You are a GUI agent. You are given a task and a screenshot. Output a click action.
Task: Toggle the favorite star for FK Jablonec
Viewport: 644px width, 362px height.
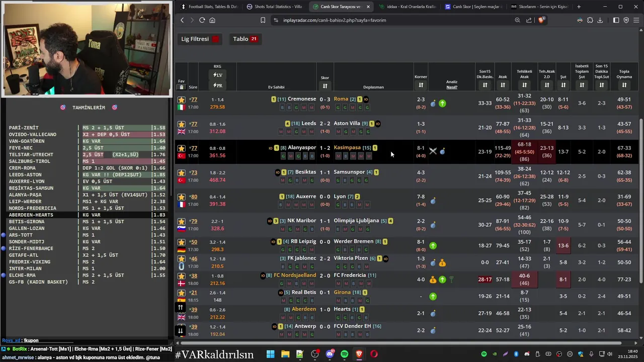pos(182,259)
